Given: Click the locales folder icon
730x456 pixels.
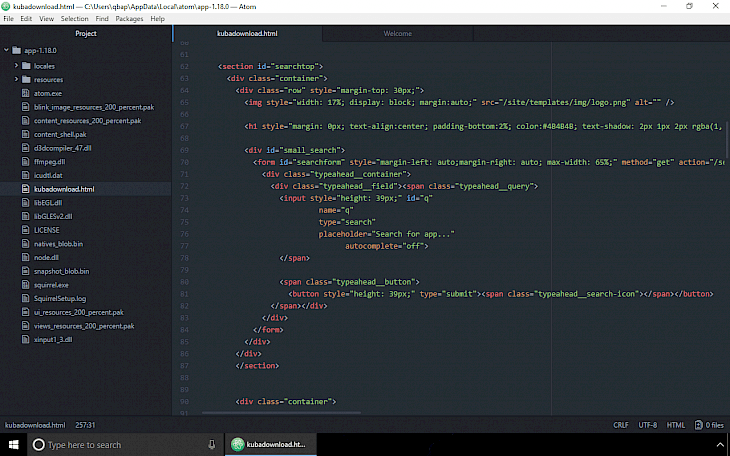Looking at the screenshot, I should [27, 66].
